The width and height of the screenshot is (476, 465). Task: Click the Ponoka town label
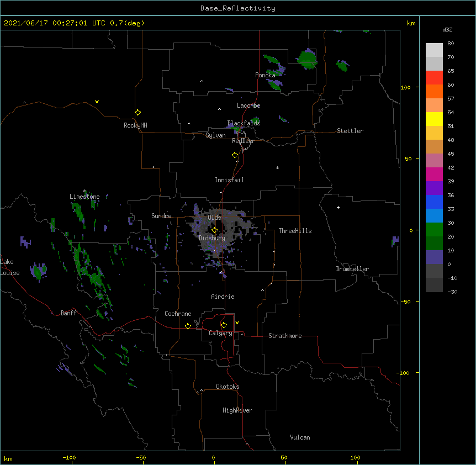(x=265, y=75)
